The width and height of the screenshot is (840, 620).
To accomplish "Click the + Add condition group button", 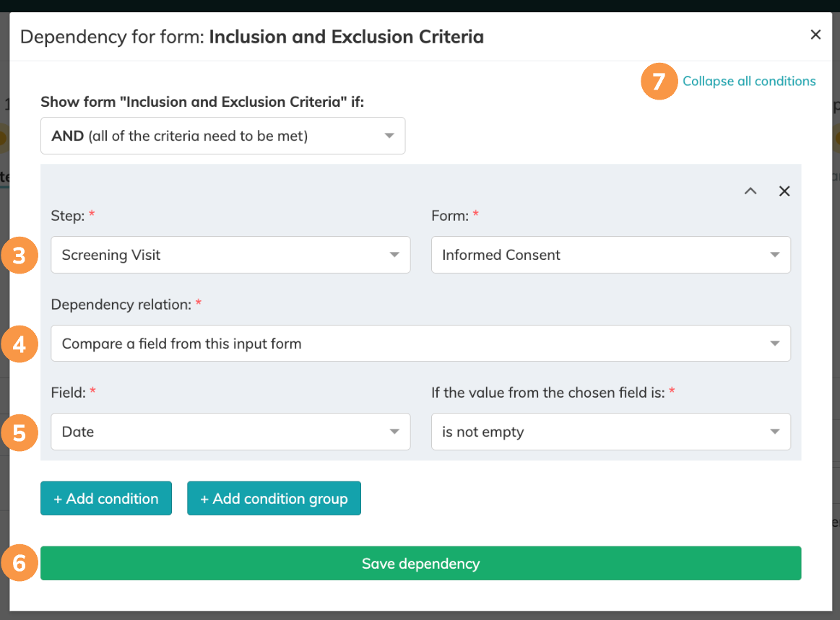I will [x=274, y=499].
